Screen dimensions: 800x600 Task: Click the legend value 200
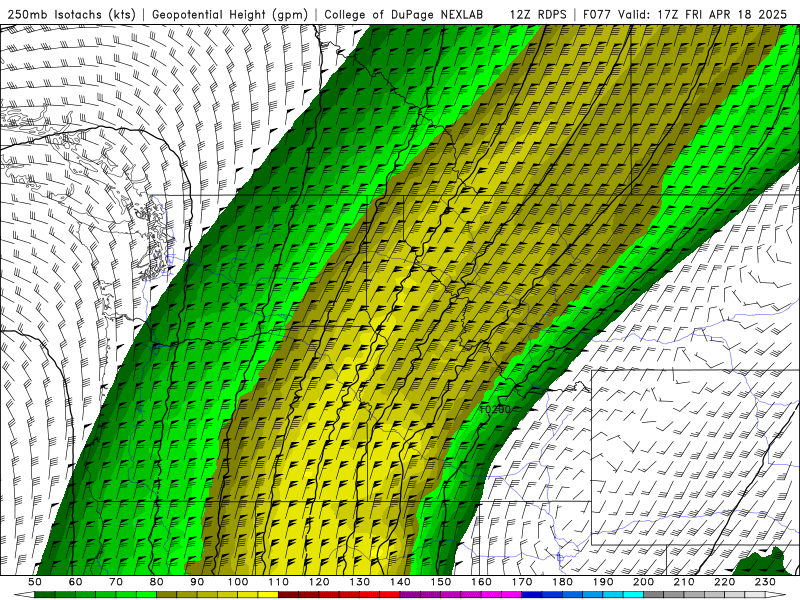[644, 582]
